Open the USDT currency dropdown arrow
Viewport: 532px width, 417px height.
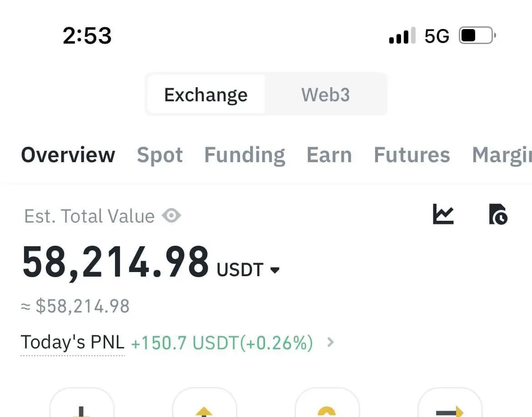(x=275, y=270)
